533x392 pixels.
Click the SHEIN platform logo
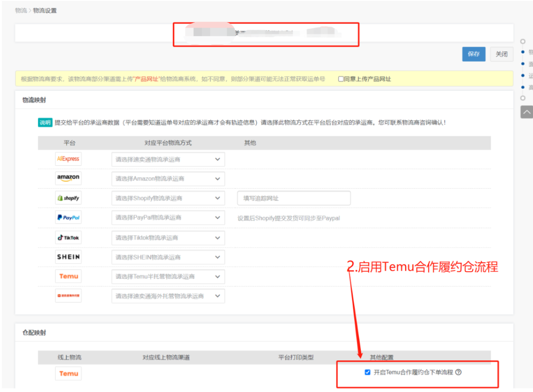[x=68, y=257]
